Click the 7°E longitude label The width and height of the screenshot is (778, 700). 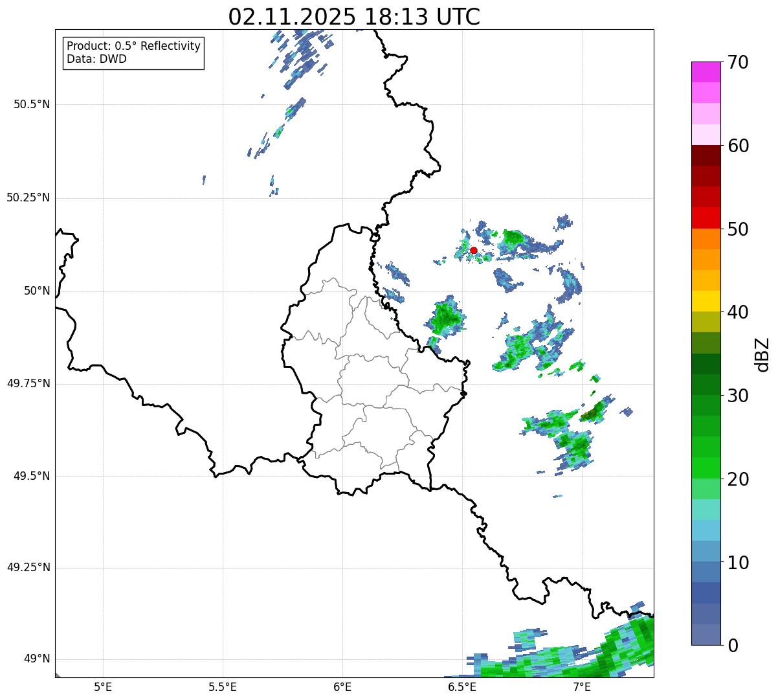[x=582, y=686]
